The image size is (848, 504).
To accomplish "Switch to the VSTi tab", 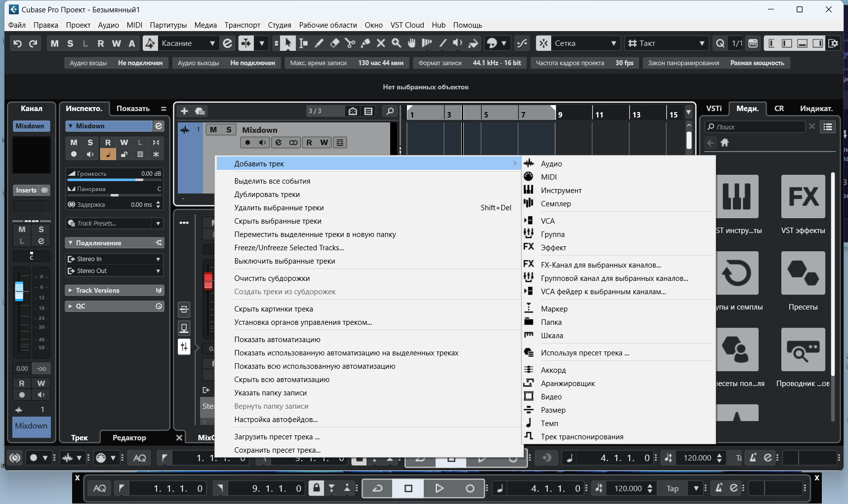I will tap(714, 108).
